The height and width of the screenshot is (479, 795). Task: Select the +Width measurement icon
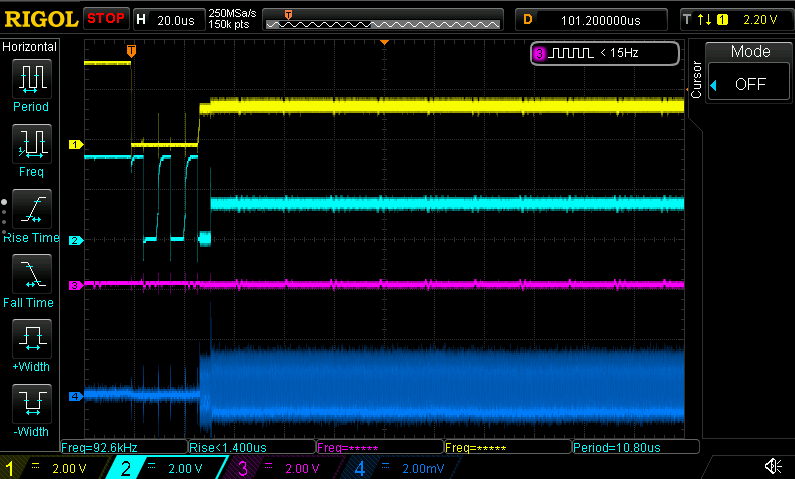coord(30,337)
